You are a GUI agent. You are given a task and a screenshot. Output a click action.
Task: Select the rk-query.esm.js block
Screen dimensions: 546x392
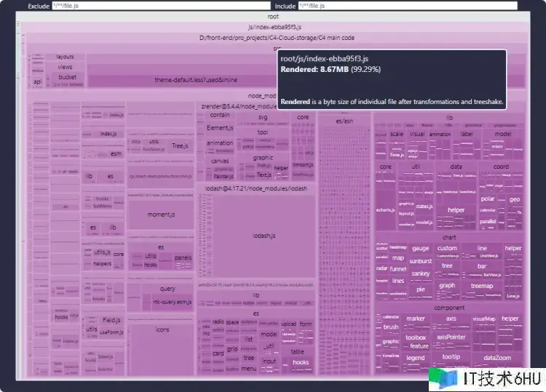pyautogui.click(x=172, y=301)
